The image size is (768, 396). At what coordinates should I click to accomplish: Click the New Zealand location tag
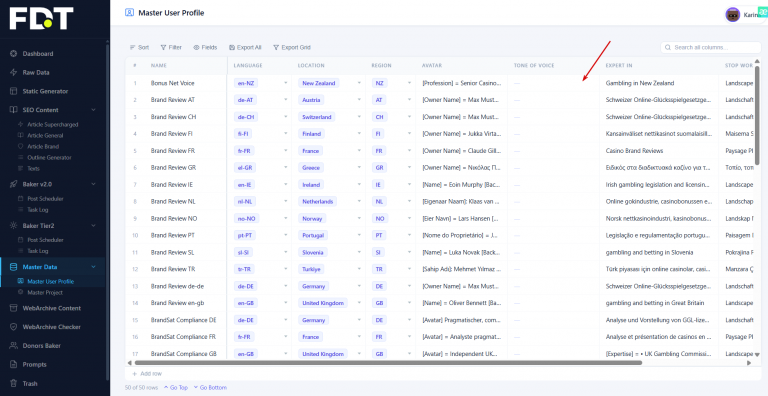pos(318,83)
